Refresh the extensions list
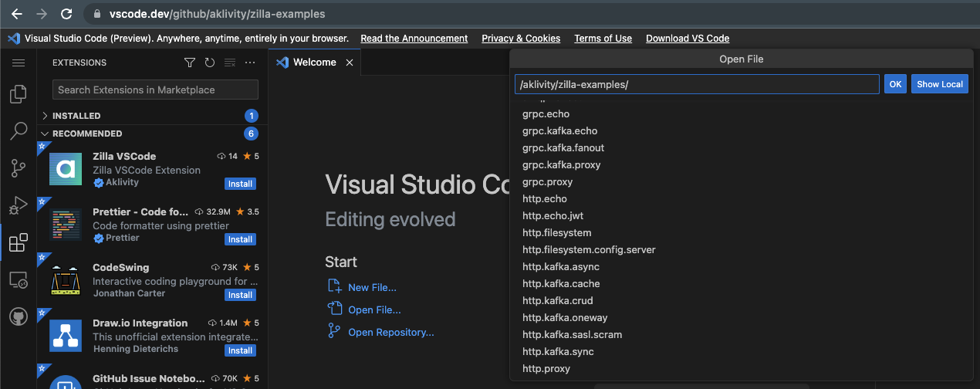 click(210, 63)
